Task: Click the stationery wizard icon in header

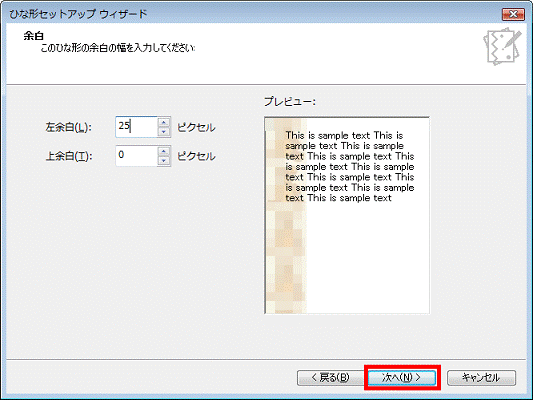Action: click(502, 46)
